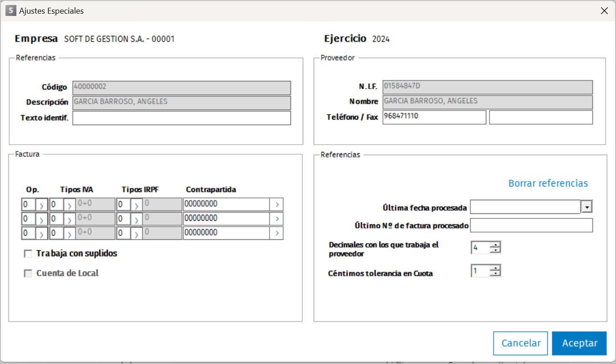Open Tipos IVA lookup arrow in first row
Image resolution: width=616 pixels, height=364 pixels.
(x=69, y=205)
